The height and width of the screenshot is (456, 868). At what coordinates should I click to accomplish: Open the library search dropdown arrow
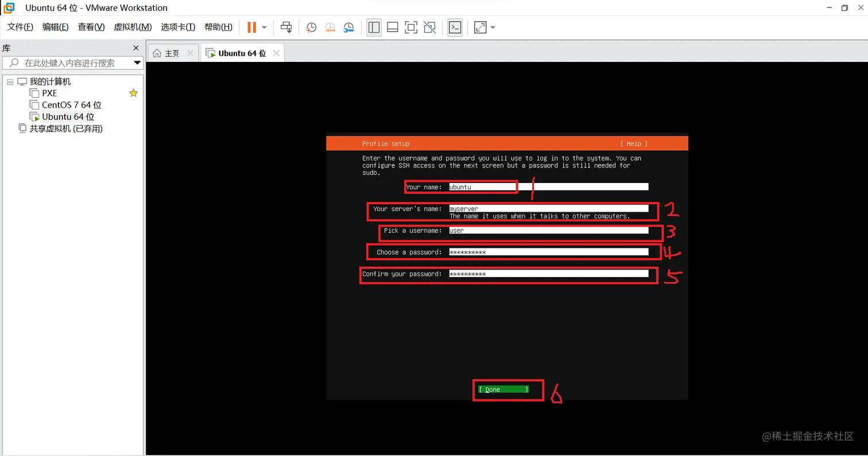pos(137,63)
